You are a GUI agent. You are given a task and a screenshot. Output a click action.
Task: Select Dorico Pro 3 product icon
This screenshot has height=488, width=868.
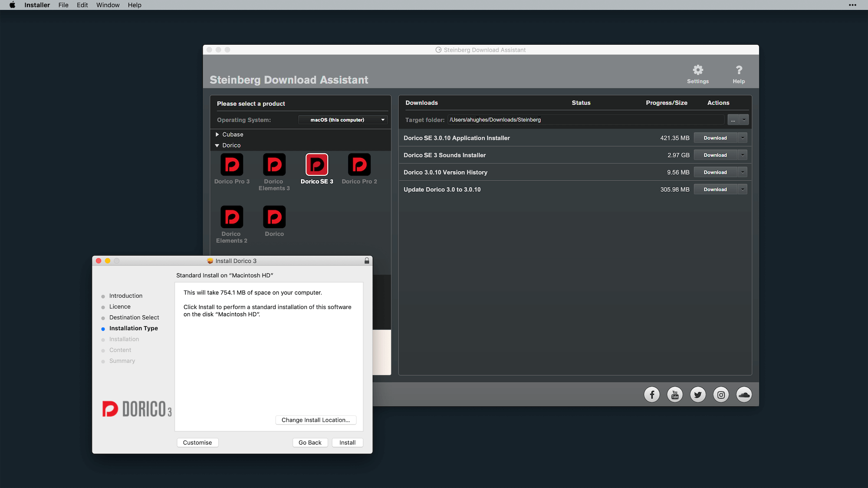pyautogui.click(x=232, y=165)
